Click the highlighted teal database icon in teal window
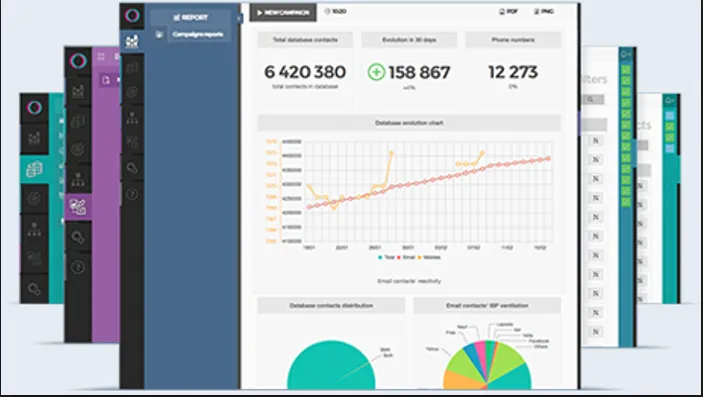The width and height of the screenshot is (703, 397). tap(34, 169)
